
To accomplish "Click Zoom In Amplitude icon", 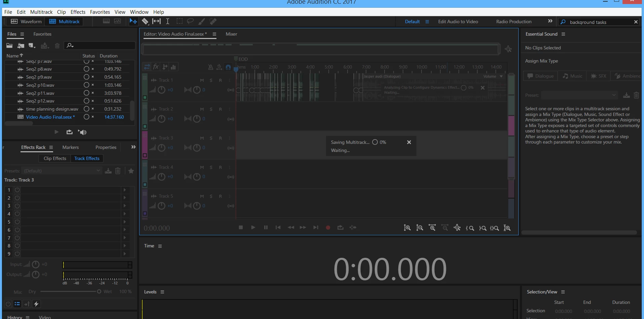I will [x=407, y=228].
